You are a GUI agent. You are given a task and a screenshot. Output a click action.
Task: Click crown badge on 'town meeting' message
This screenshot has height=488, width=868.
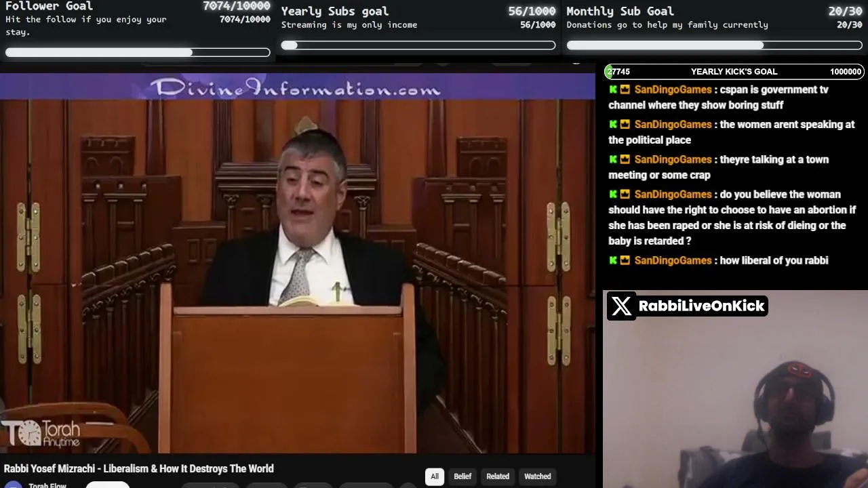click(x=625, y=160)
